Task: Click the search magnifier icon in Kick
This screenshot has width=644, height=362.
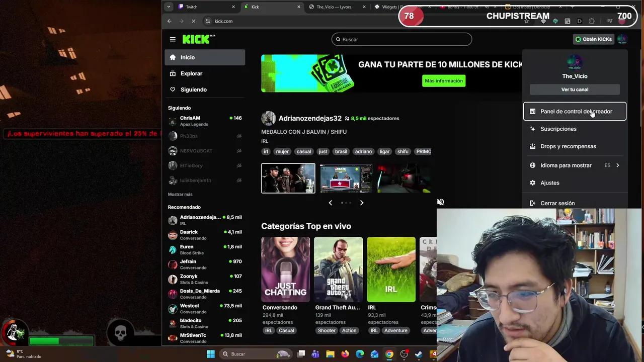Action: click(338, 39)
